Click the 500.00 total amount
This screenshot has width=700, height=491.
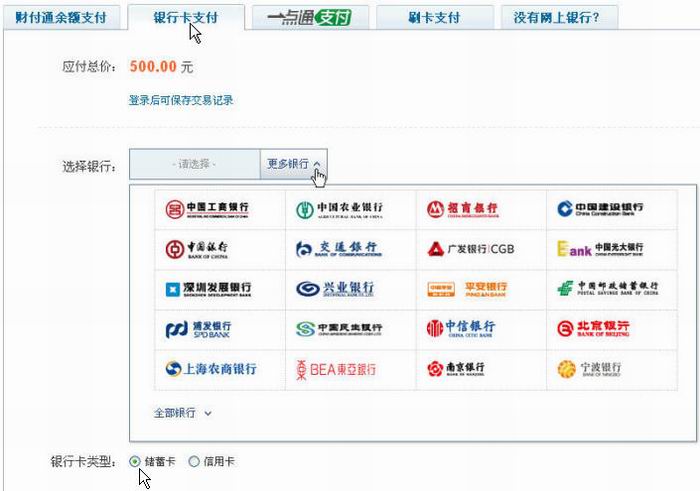click(x=153, y=67)
